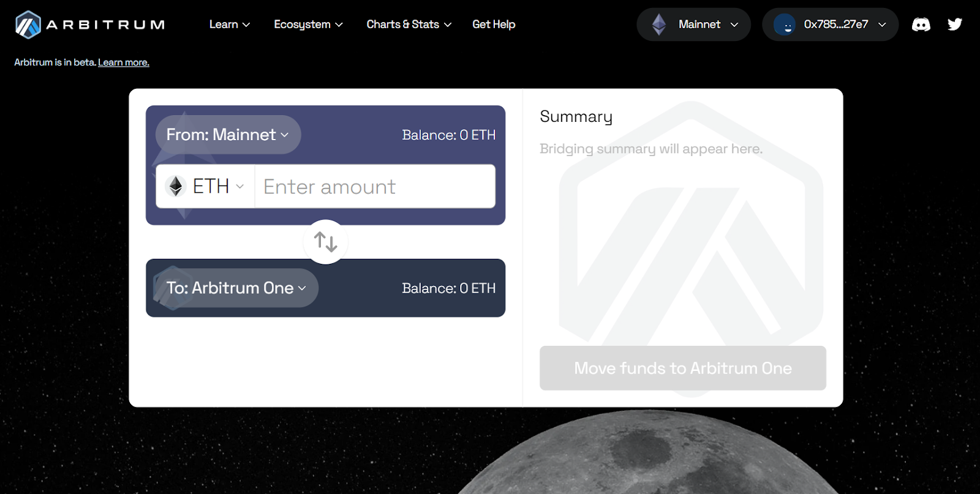Image resolution: width=980 pixels, height=494 pixels.
Task: Open the Learn menu
Action: (x=230, y=24)
